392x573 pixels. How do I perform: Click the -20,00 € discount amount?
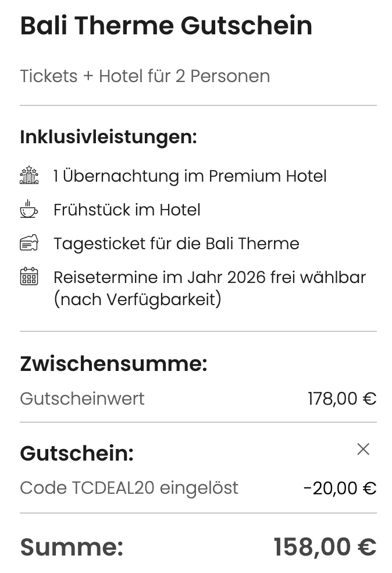coord(339,488)
